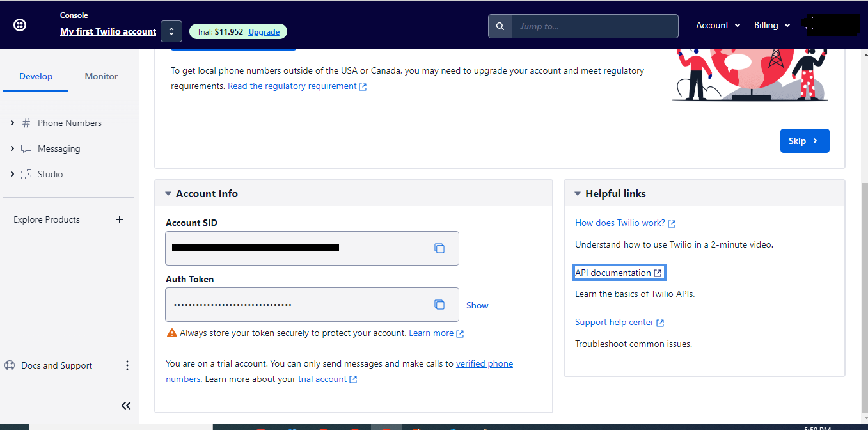Click the Docs and Support lifebuoy icon
The width and height of the screenshot is (868, 430).
coord(10,365)
